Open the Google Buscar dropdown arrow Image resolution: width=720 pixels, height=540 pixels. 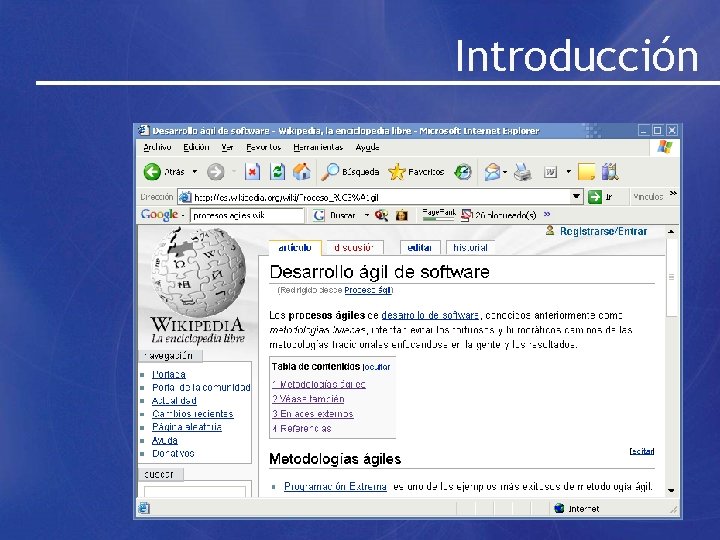point(367,215)
